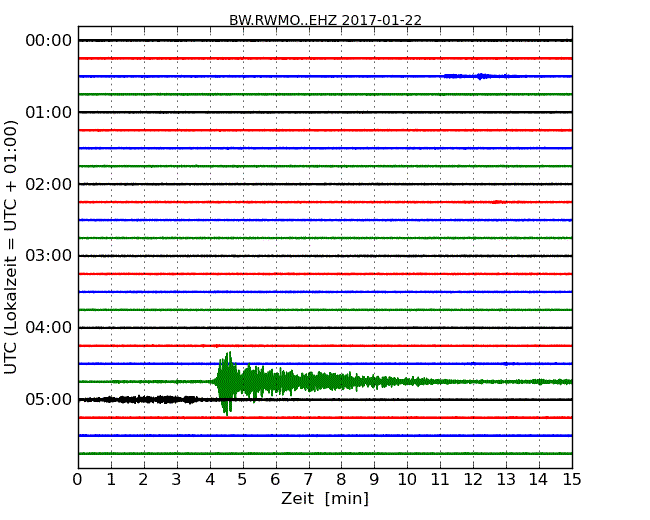Click the x-axis tick label 14
Viewport: 650px width, 520px height.
pyautogui.click(x=539, y=480)
